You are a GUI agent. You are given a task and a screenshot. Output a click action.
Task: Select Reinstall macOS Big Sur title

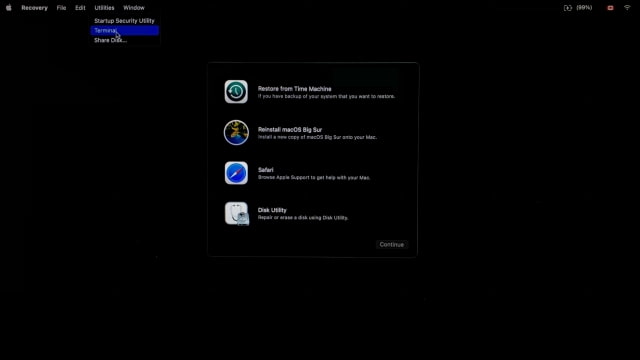(x=290, y=129)
